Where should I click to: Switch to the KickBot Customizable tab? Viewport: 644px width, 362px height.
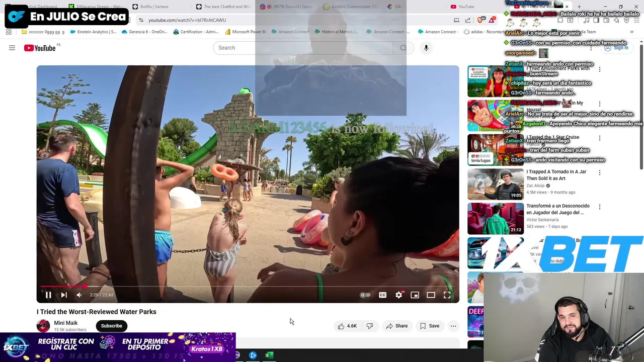pos(351,7)
